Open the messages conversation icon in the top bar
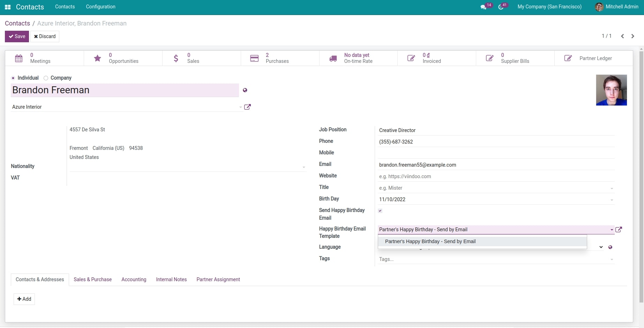Screen dimensions: 644x328 [484, 7]
